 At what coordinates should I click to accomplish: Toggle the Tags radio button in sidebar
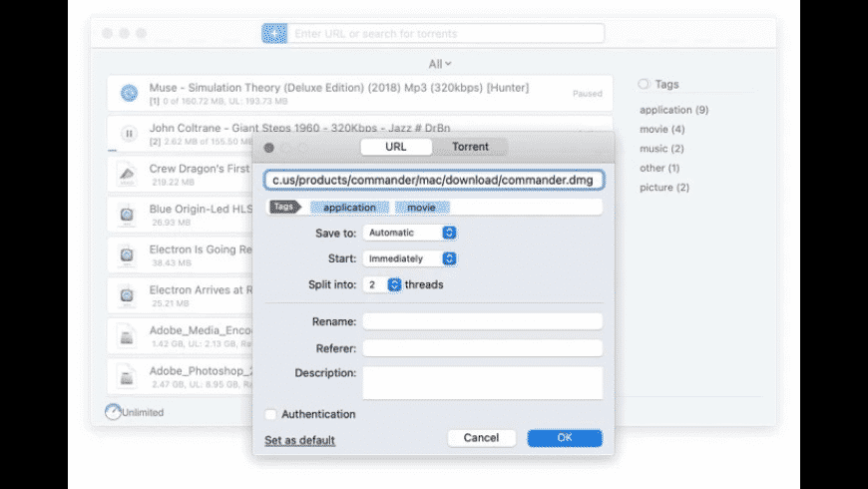click(x=644, y=84)
